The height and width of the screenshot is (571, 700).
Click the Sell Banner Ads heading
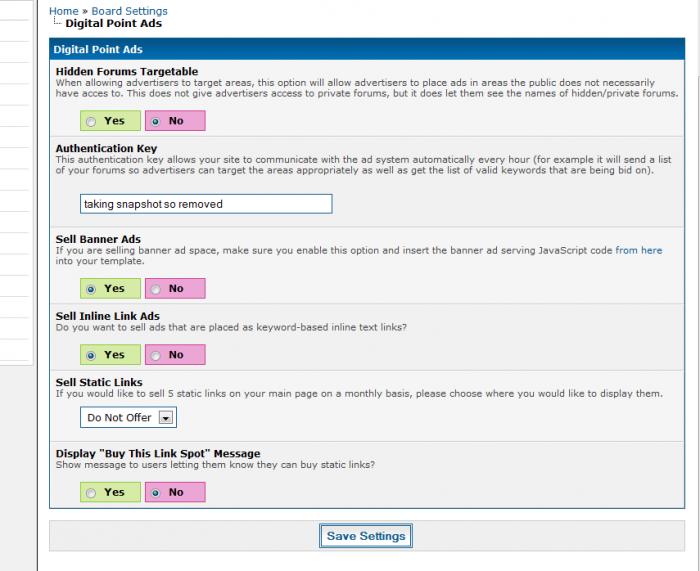(98, 239)
